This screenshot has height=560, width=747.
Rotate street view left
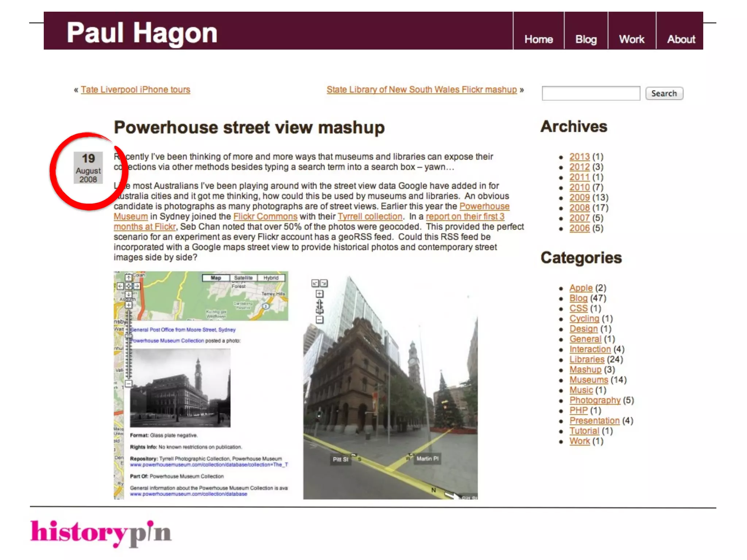pos(316,283)
